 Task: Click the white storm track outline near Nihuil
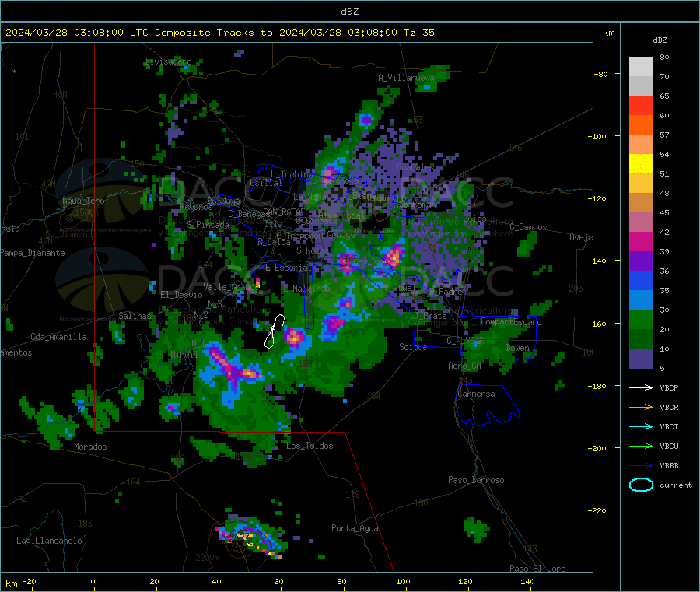tap(274, 331)
